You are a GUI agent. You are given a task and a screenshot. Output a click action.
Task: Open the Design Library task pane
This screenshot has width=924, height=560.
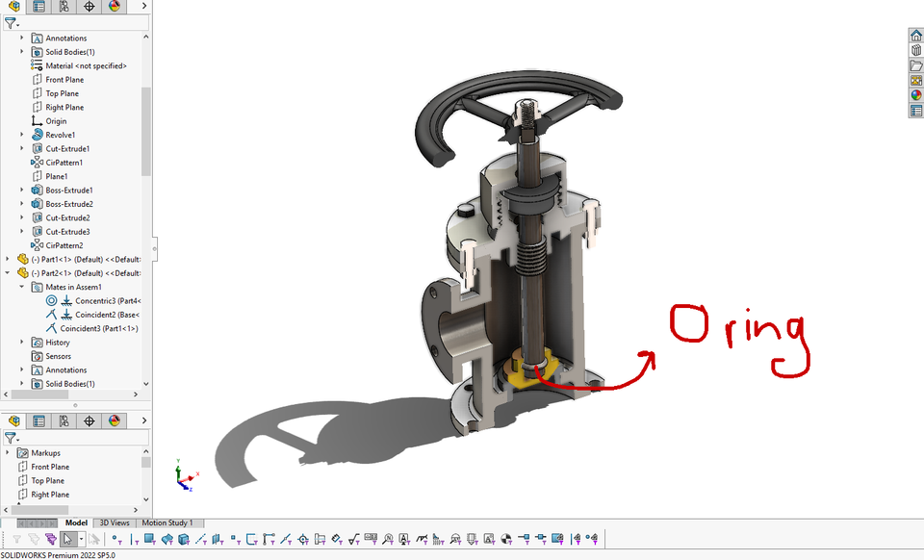[915, 50]
